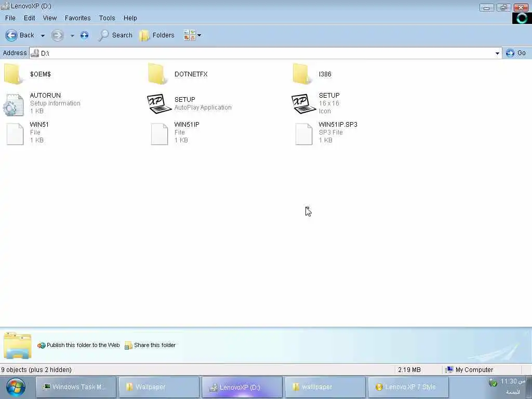Select the I386 folder icon
The image size is (532, 399).
coord(302,74)
